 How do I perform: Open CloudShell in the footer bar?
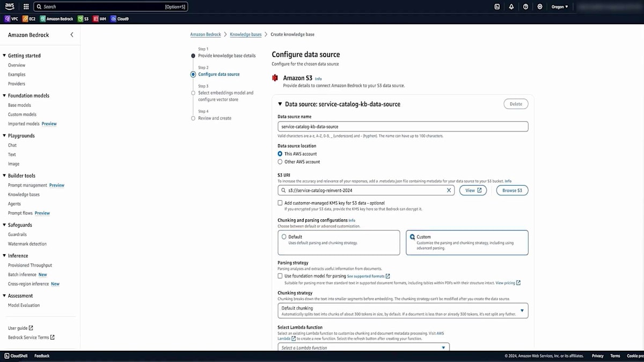pyautogui.click(x=17, y=356)
